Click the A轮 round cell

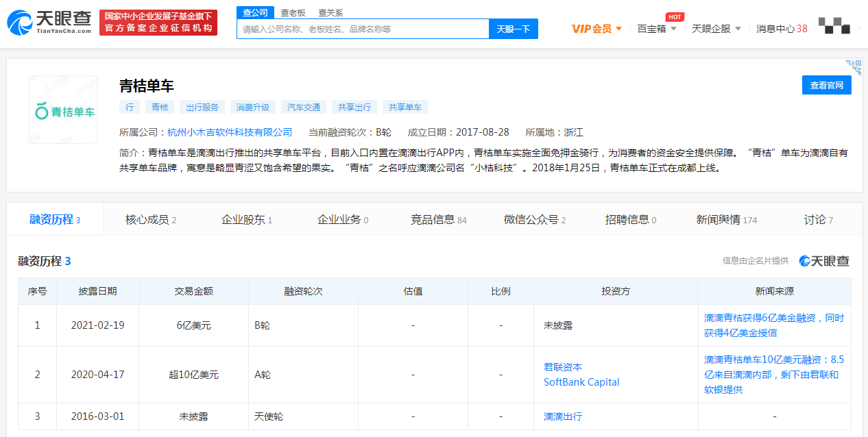point(304,375)
